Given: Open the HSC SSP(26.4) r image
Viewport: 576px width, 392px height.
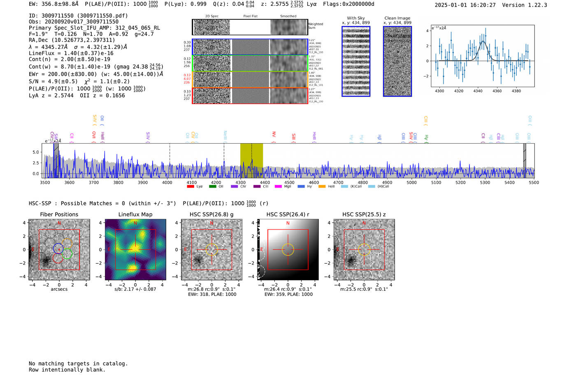Looking at the screenshot, I should 288,250.
